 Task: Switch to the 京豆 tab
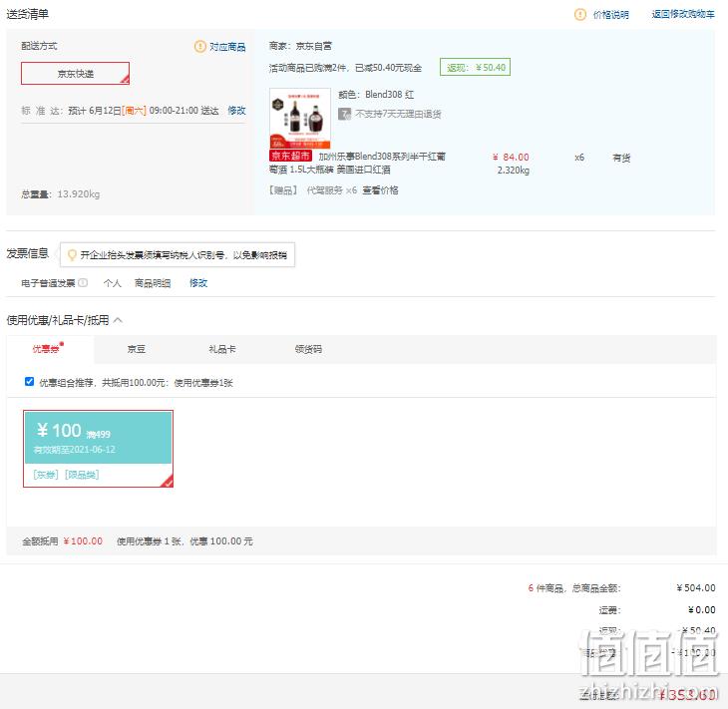[136, 349]
